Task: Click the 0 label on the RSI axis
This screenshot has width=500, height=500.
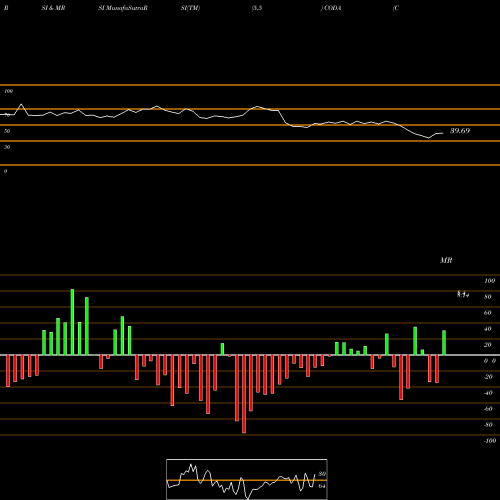Action: [x=5, y=171]
